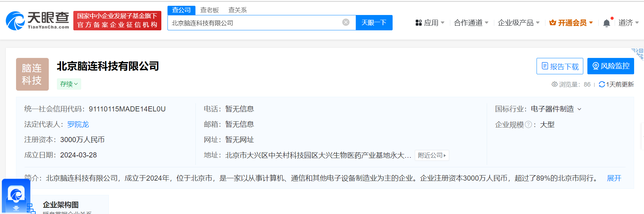Click the 应用 apps grid icon

point(419,23)
